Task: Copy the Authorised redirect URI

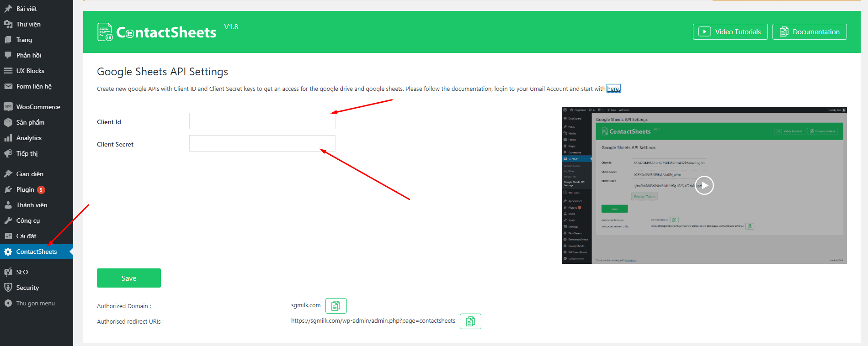Action: (470, 321)
